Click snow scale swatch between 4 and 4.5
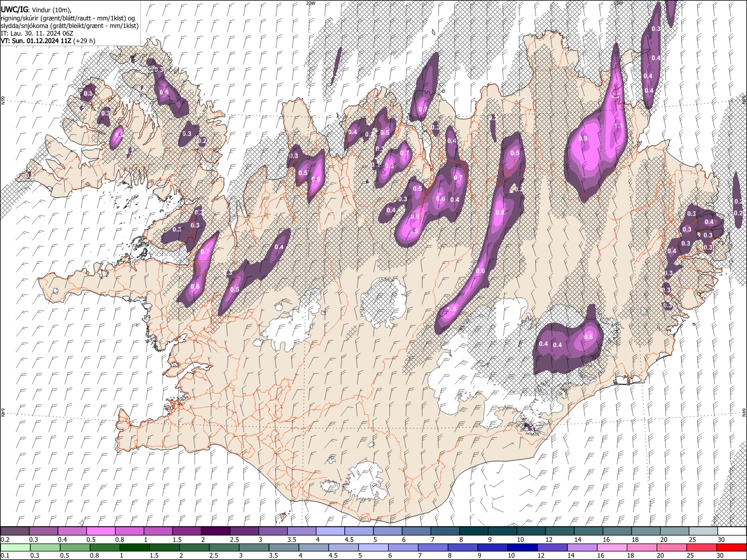Viewport: 747px width, 560px height. click(x=330, y=531)
